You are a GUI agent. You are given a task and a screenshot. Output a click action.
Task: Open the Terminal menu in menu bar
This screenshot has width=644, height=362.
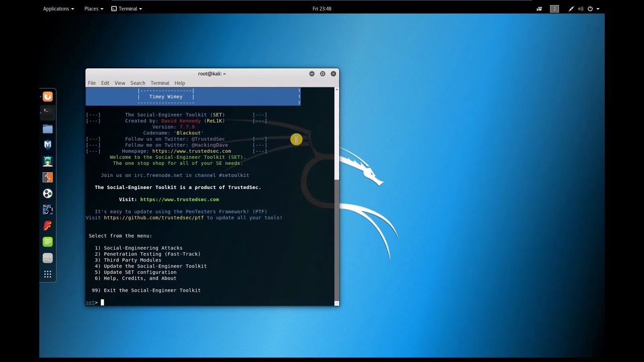point(160,83)
